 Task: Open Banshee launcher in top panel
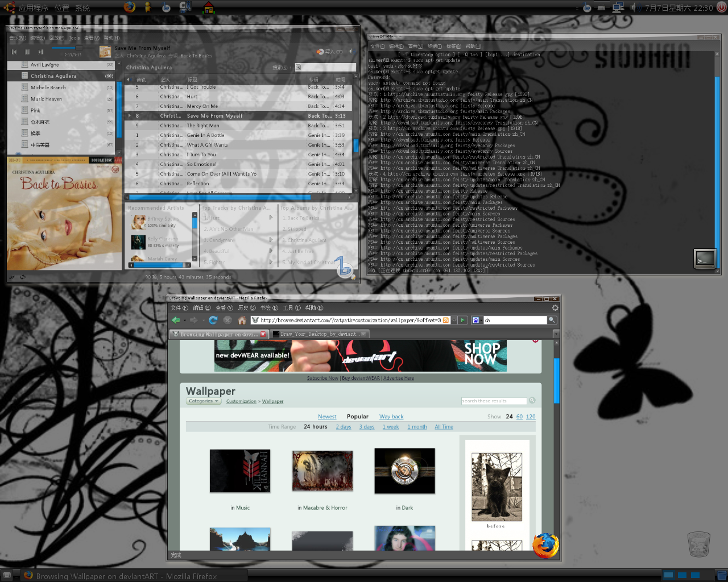pyautogui.click(x=166, y=7)
